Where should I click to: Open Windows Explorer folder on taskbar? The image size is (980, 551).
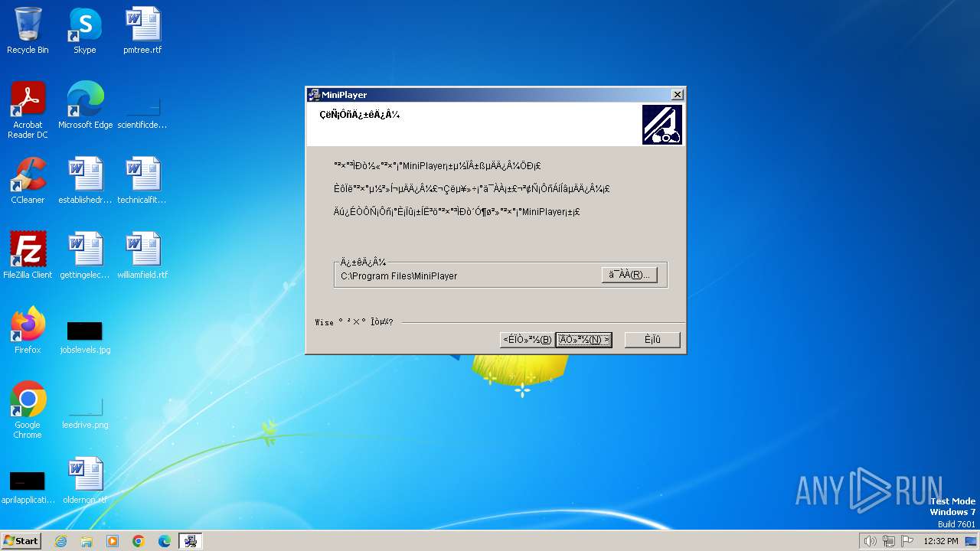87,541
